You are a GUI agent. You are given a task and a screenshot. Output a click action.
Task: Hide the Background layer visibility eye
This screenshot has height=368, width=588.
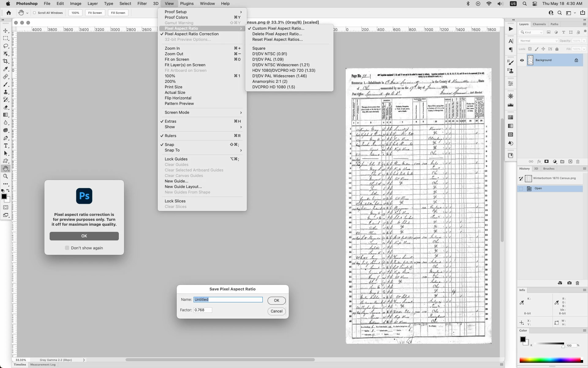(522, 60)
